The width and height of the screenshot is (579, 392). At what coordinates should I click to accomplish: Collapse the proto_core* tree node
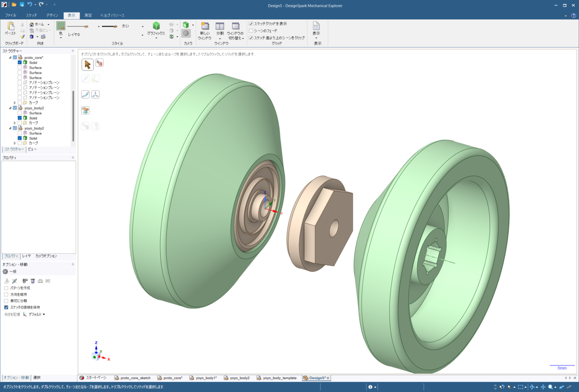click(10, 57)
